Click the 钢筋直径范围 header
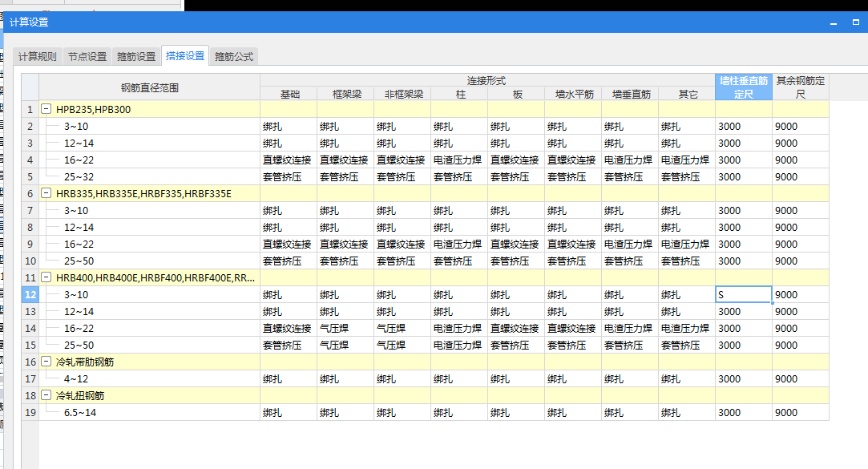The image size is (868, 469). [x=149, y=87]
